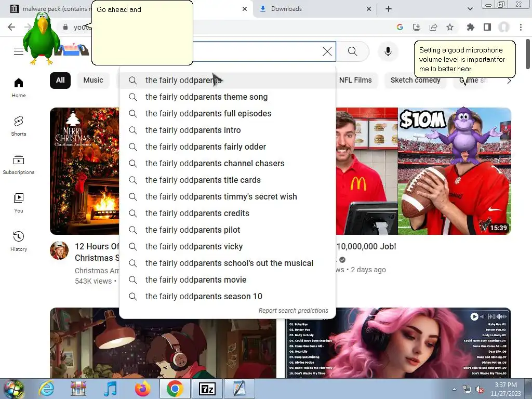The height and width of the screenshot is (399, 532).
Task: Choose suggestion 'the fairly oddparents credits'
Action: click(x=228, y=214)
